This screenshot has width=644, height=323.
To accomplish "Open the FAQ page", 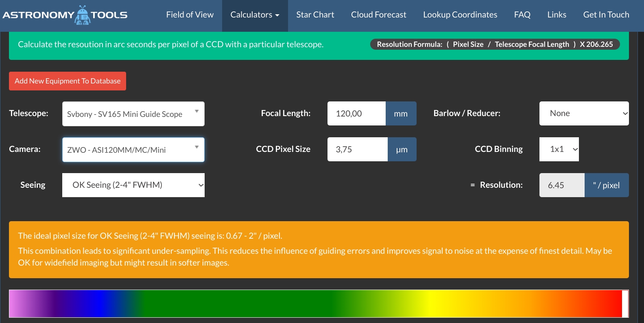I will click(x=522, y=15).
